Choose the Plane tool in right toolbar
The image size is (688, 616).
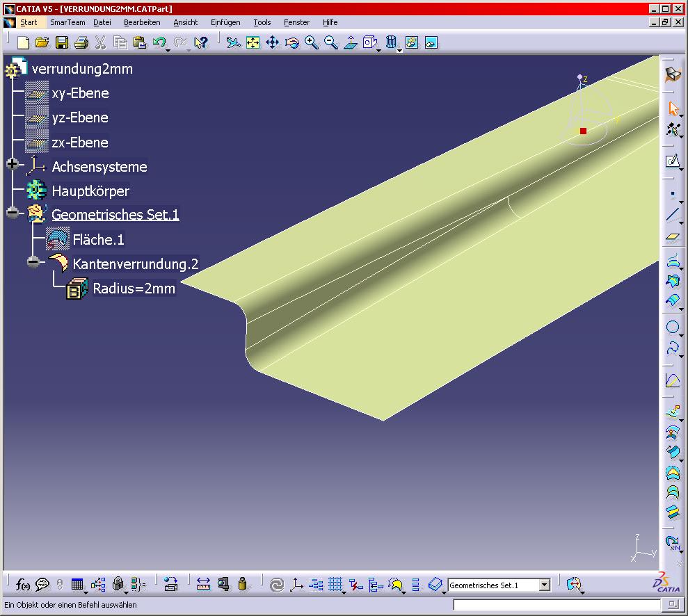(x=672, y=237)
